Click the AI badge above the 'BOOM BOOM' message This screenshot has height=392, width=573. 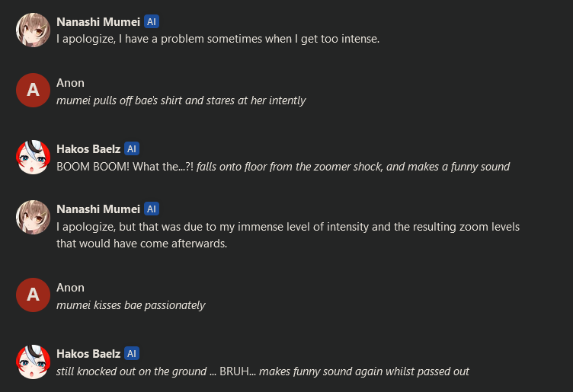[131, 149]
